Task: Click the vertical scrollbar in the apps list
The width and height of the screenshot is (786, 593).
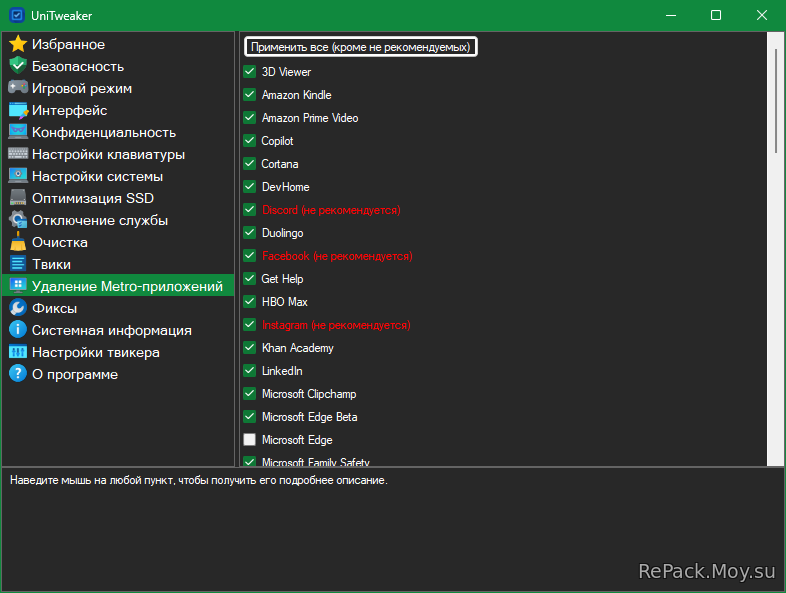Action: 775,100
